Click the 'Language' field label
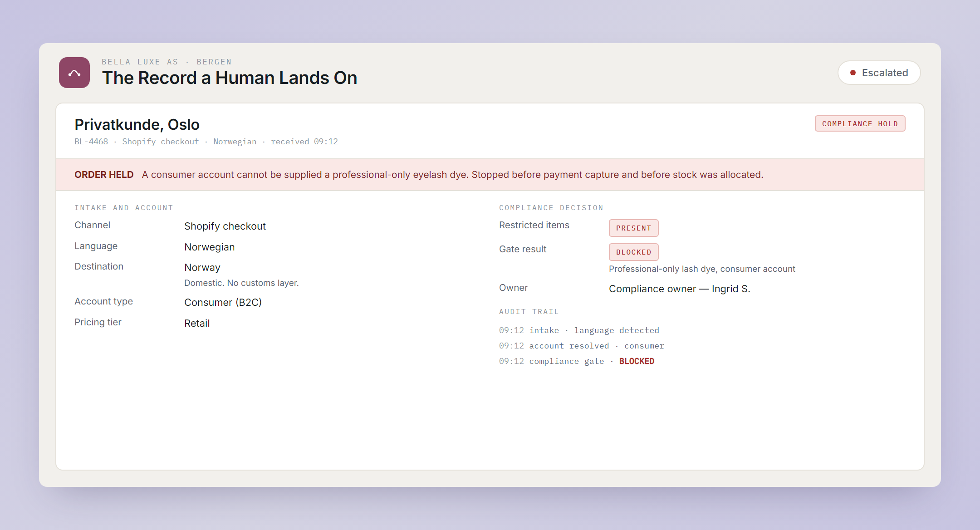 point(96,246)
